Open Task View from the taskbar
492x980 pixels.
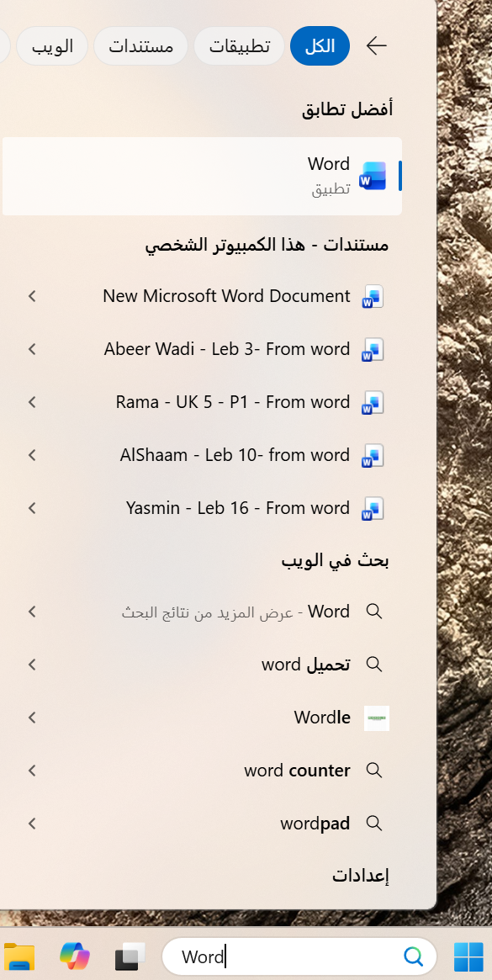coord(130,956)
